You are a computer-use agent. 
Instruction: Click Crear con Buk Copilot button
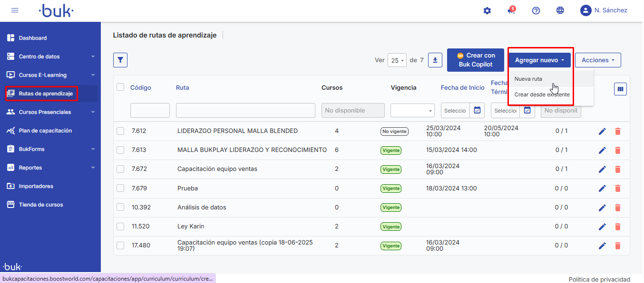click(475, 60)
